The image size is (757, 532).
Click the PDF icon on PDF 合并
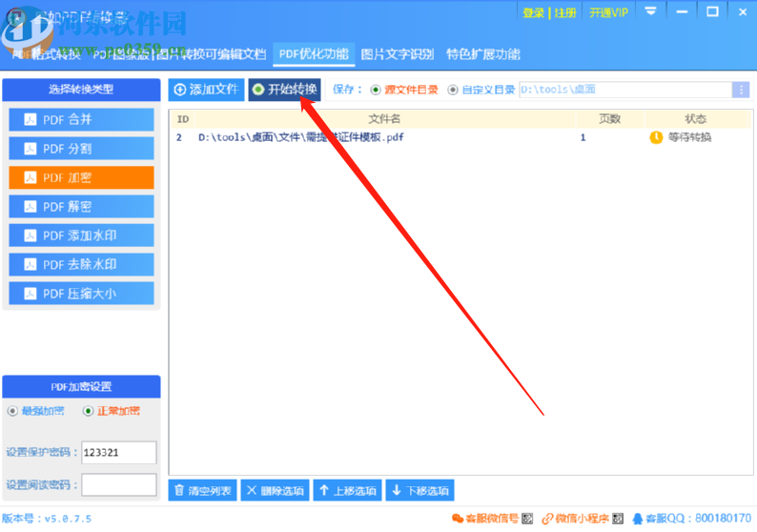[30, 120]
